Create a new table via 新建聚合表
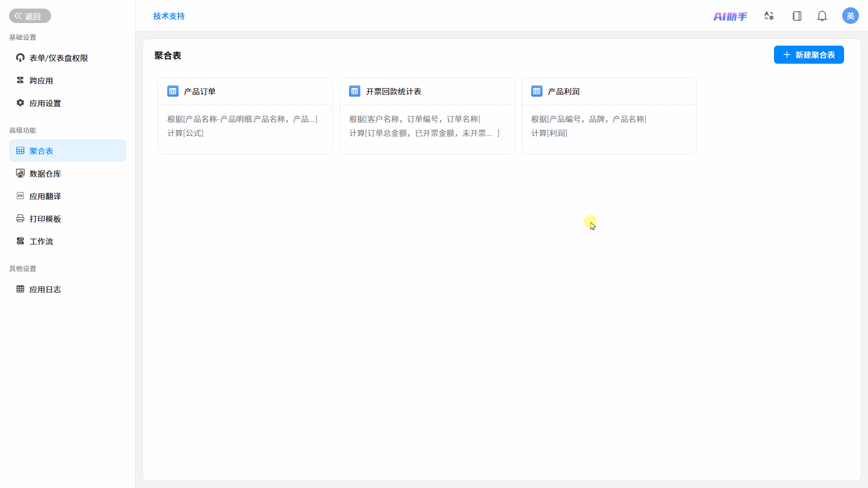The width and height of the screenshot is (868, 488). [809, 55]
